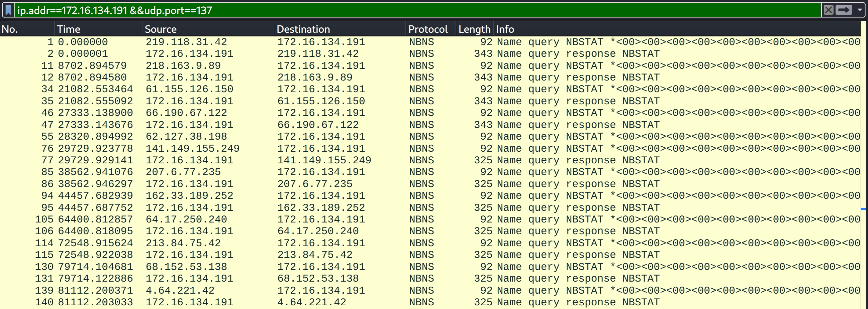The width and height of the screenshot is (868, 309).
Task: Select packet 105 from 64.17.250.240
Action: (x=430, y=219)
